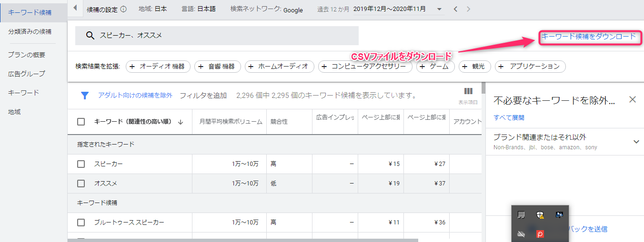Screen dimensions: 644x242
Task: Switch to プランの概要 in the sidebar
Action: click(27, 55)
